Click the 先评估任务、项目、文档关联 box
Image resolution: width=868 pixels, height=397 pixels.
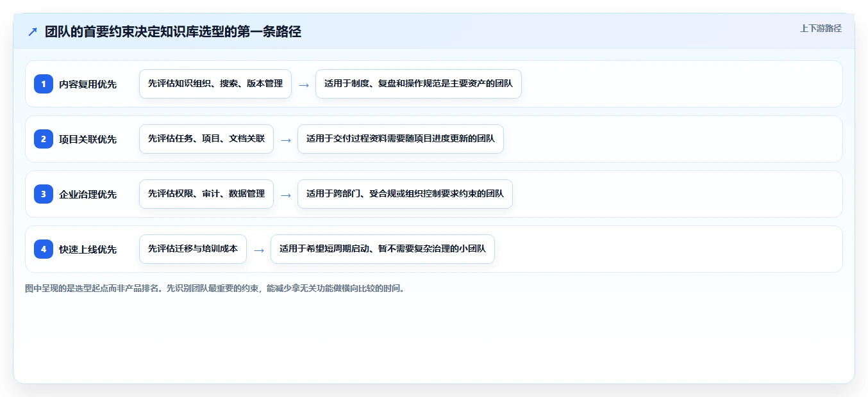click(x=206, y=139)
